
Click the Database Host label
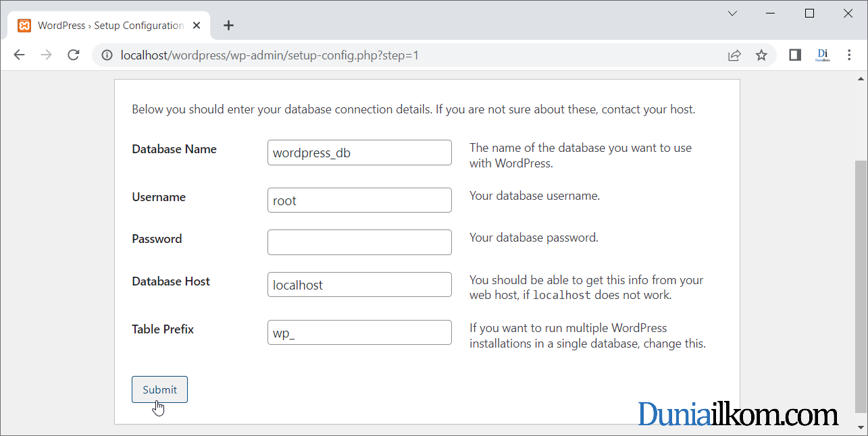point(171,281)
